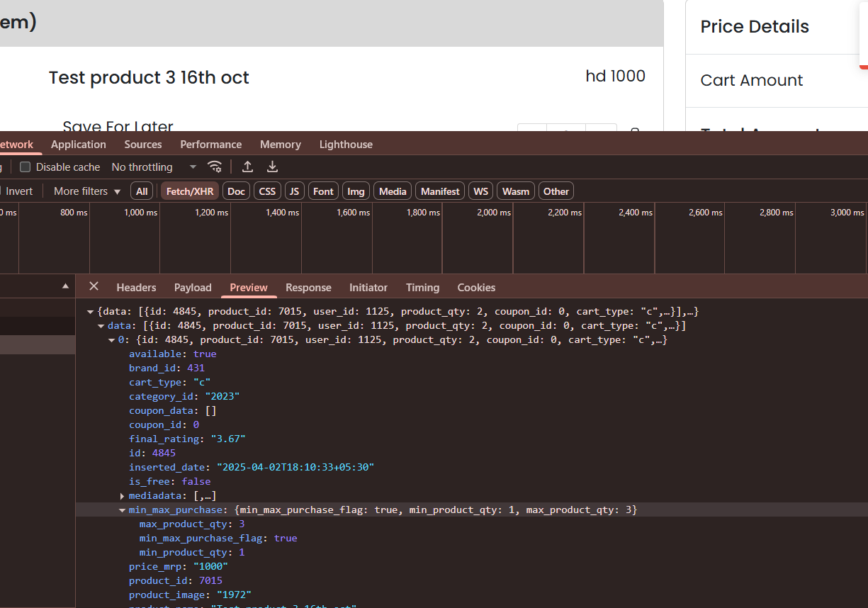Image resolution: width=868 pixels, height=608 pixels.
Task: Switch to the Application tab
Action: [79, 145]
